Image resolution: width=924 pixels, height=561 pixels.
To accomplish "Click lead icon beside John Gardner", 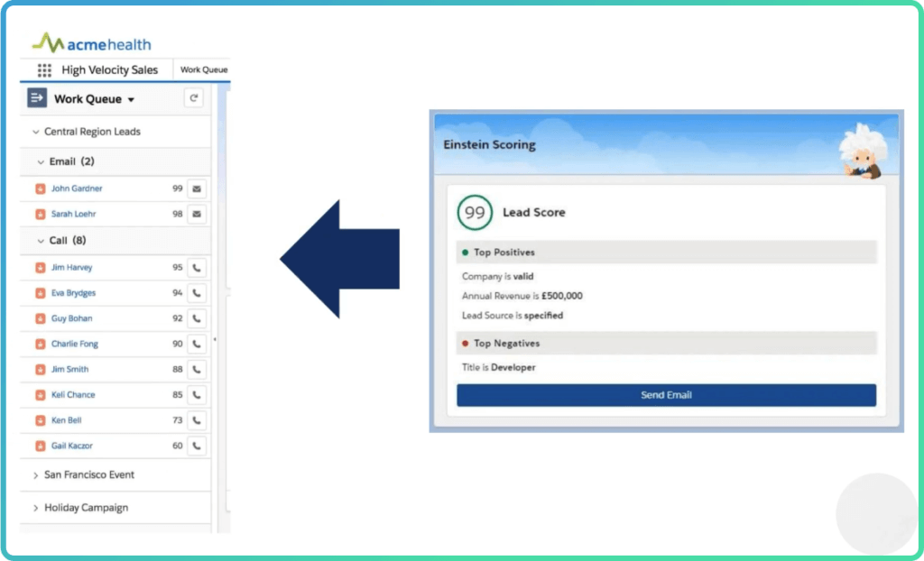I will (x=40, y=189).
